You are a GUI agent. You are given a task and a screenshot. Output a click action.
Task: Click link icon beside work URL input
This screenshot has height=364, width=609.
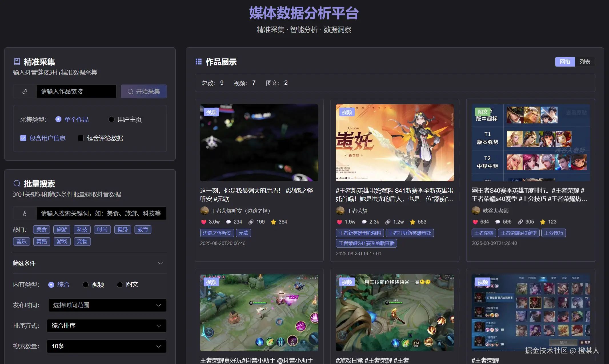pyautogui.click(x=25, y=91)
